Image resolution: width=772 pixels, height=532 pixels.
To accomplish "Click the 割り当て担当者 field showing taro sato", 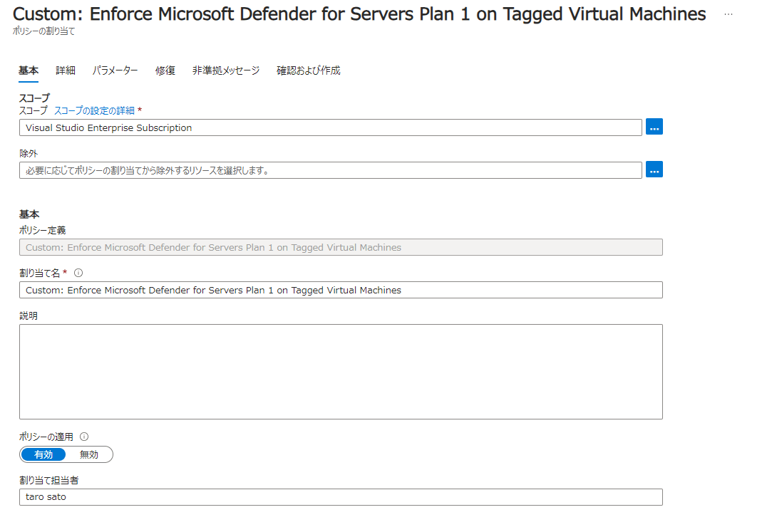I will pos(341,497).
